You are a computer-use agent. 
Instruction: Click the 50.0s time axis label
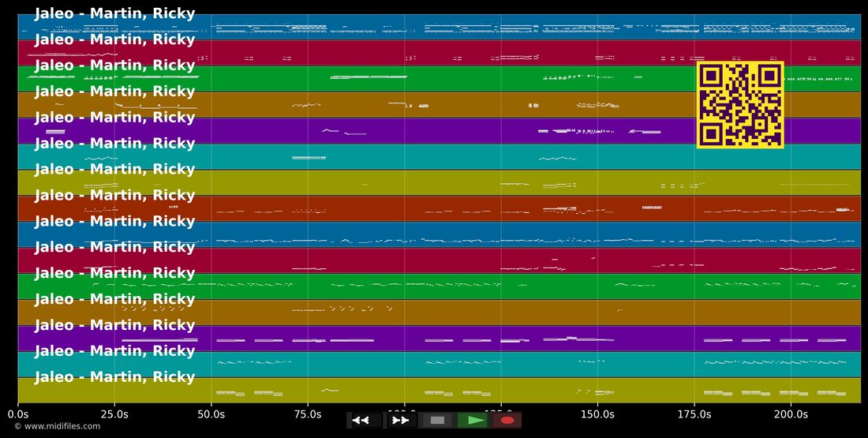[x=211, y=414]
